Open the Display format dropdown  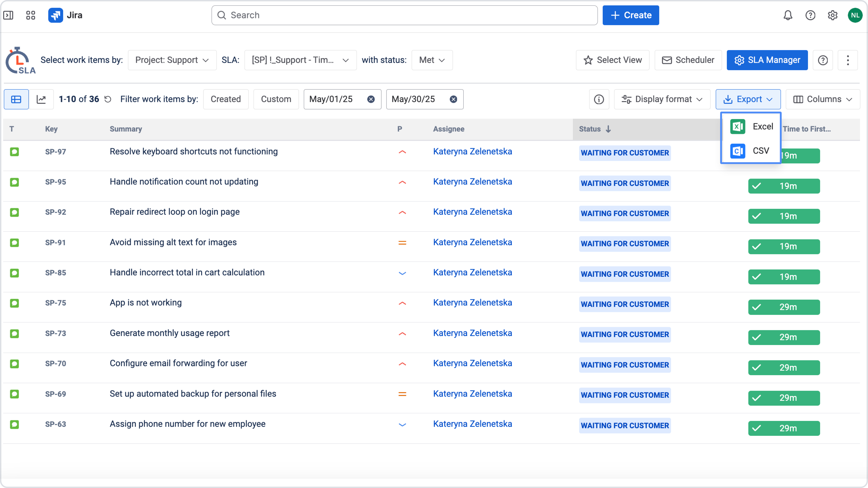click(662, 99)
